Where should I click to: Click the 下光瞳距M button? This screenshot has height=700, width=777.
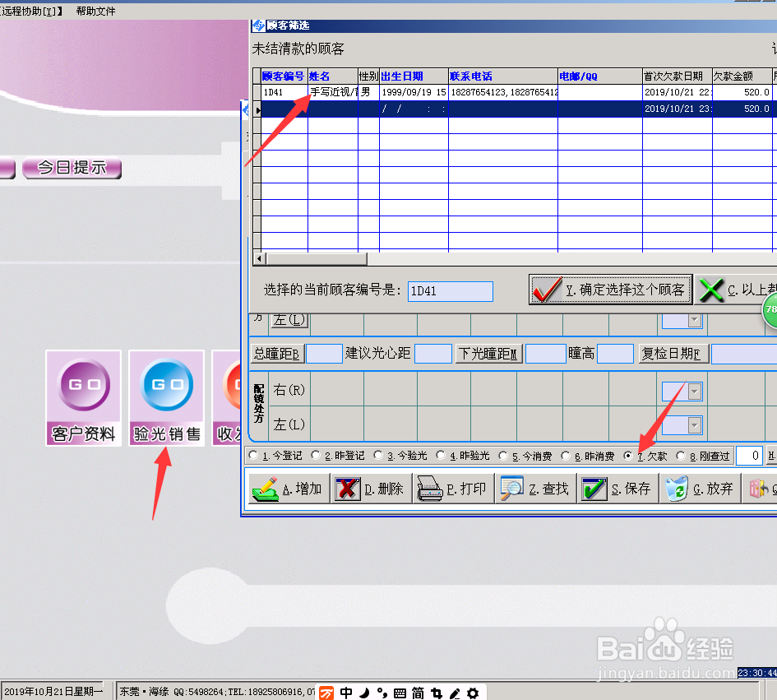(x=488, y=354)
